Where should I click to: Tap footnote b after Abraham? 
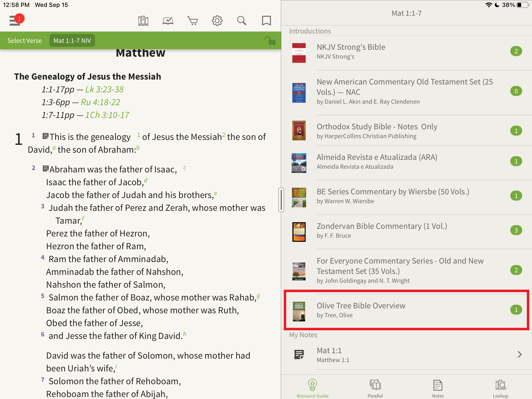[138, 148]
